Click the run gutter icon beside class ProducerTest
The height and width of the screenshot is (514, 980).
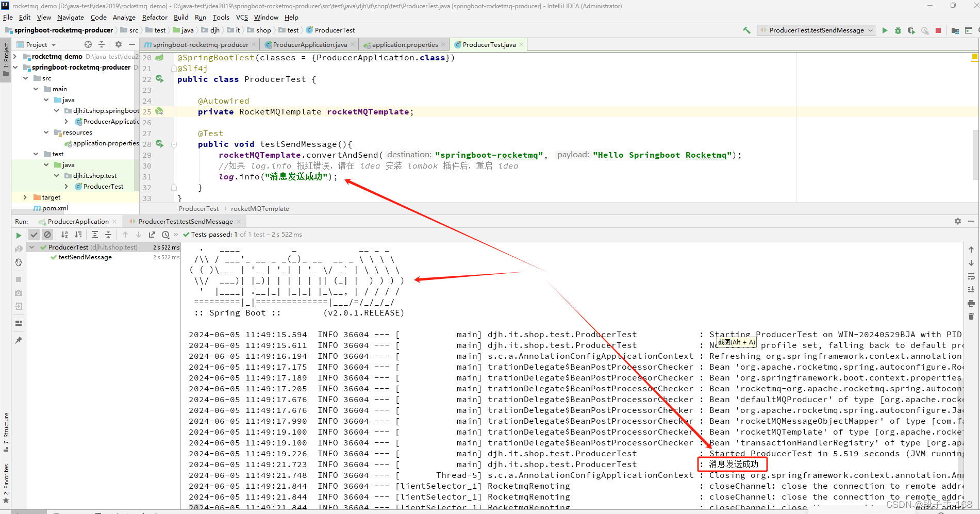pyautogui.click(x=160, y=79)
